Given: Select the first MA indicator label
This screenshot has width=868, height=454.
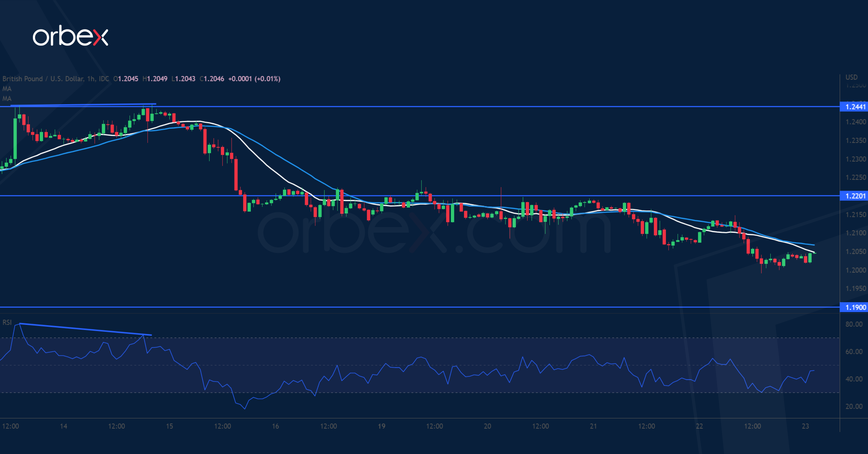Looking at the screenshot, I should click(7, 89).
